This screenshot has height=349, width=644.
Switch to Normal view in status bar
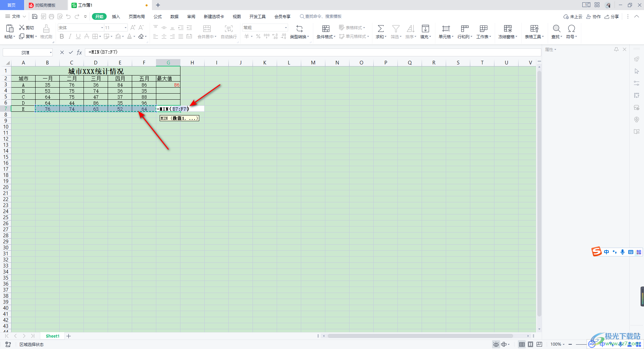point(522,344)
